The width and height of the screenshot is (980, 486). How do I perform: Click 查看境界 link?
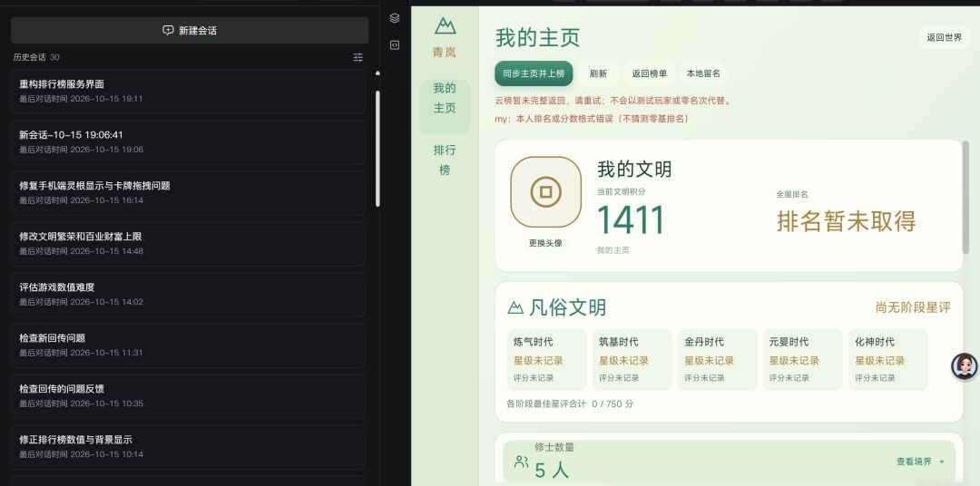pyautogui.click(x=920, y=462)
